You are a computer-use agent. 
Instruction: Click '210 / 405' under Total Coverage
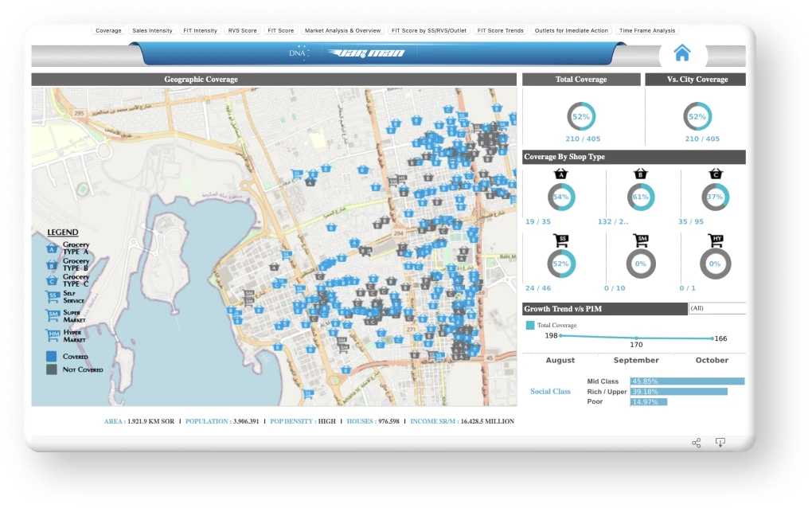[x=583, y=139]
